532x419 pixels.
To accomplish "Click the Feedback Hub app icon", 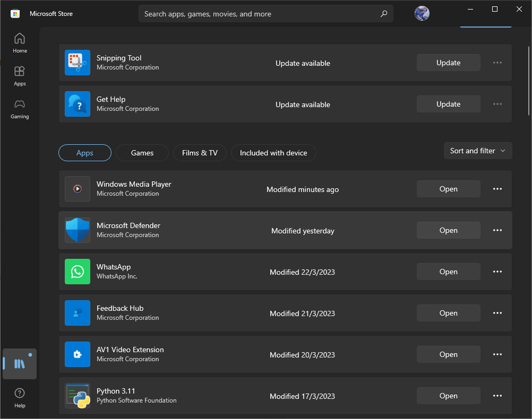I will 78,313.
